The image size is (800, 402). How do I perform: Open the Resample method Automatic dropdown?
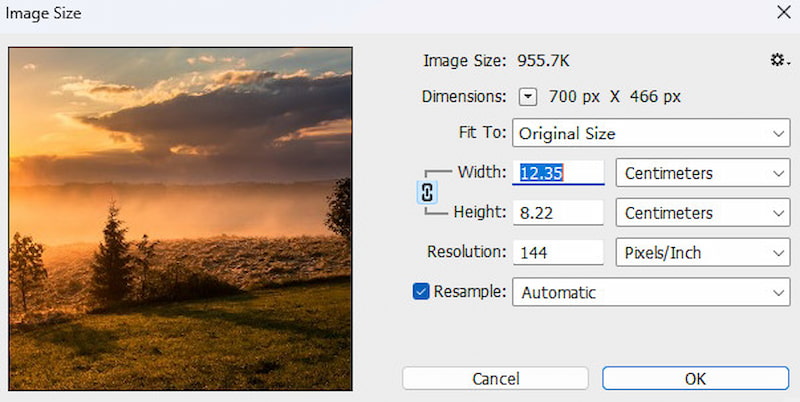[651, 292]
